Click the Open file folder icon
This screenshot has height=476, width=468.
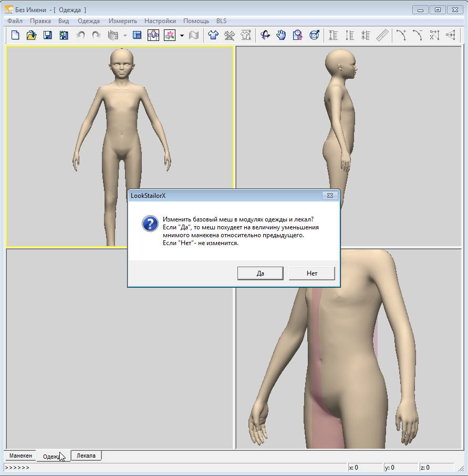(x=32, y=35)
